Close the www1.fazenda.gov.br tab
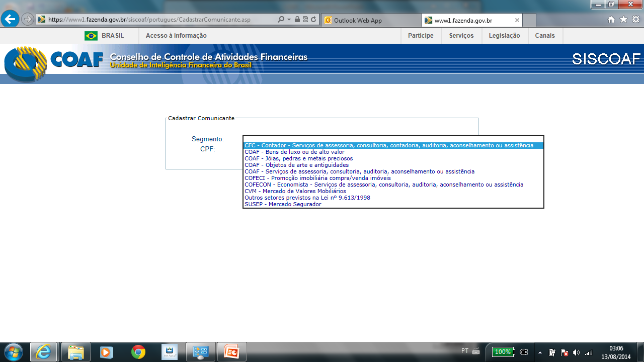 [517, 20]
